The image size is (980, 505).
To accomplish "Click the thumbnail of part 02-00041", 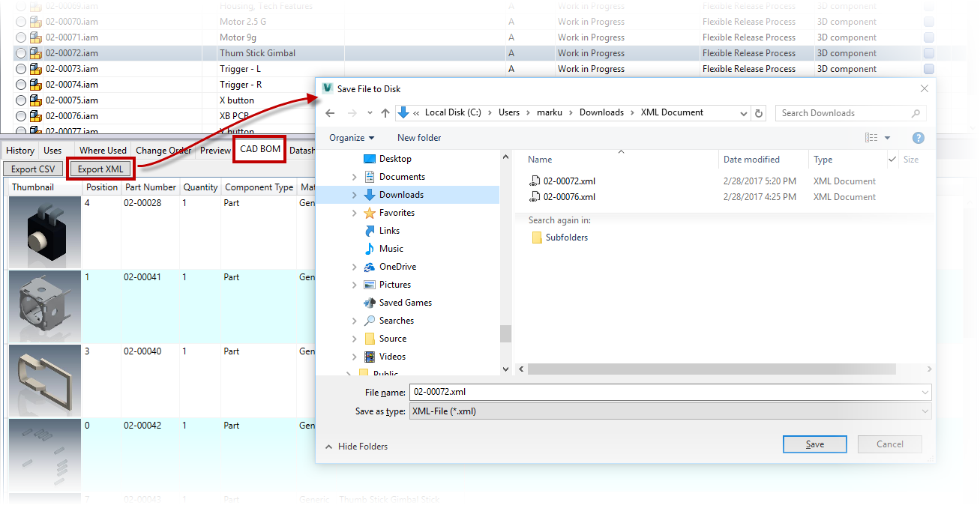I will [x=44, y=305].
